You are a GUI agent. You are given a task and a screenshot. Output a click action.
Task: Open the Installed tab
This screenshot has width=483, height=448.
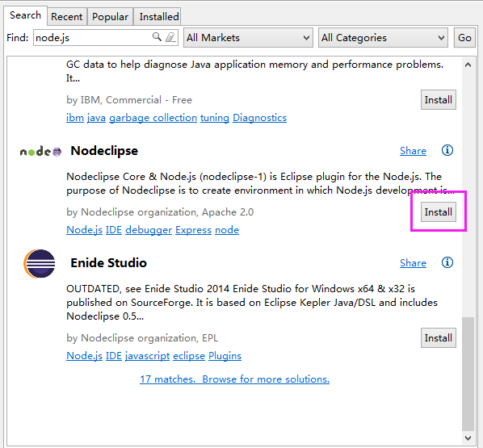point(158,17)
